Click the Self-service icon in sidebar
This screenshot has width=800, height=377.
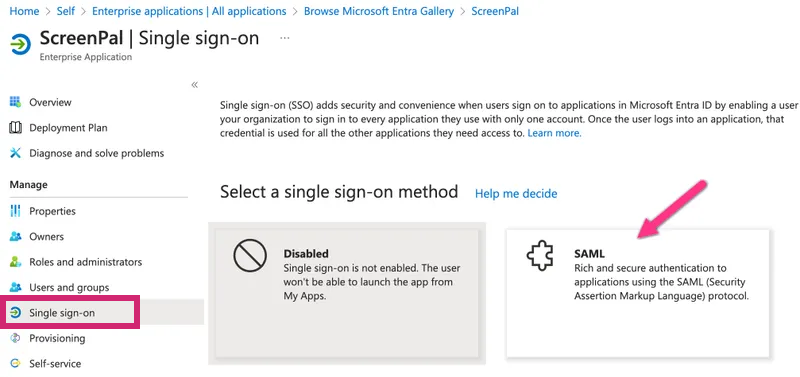tap(15, 364)
